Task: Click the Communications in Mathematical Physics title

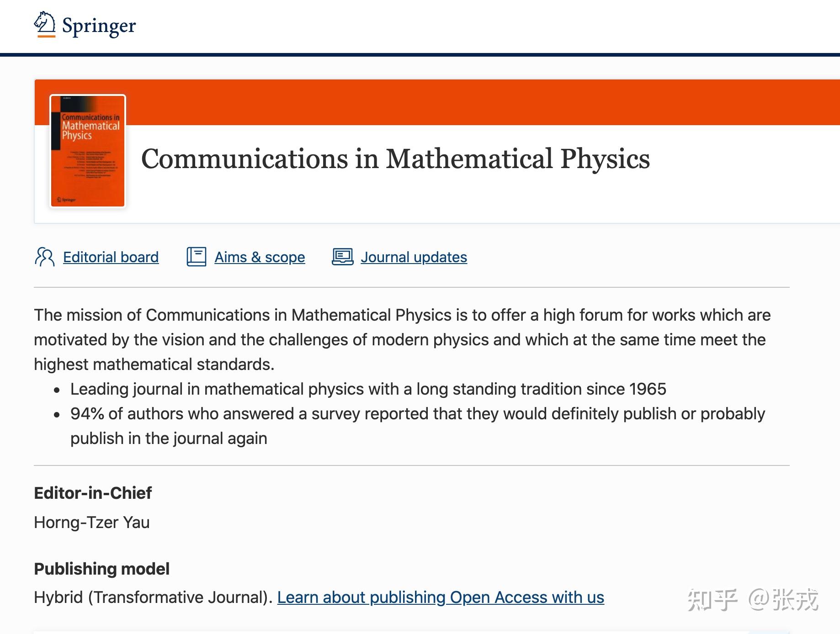Action: point(395,159)
